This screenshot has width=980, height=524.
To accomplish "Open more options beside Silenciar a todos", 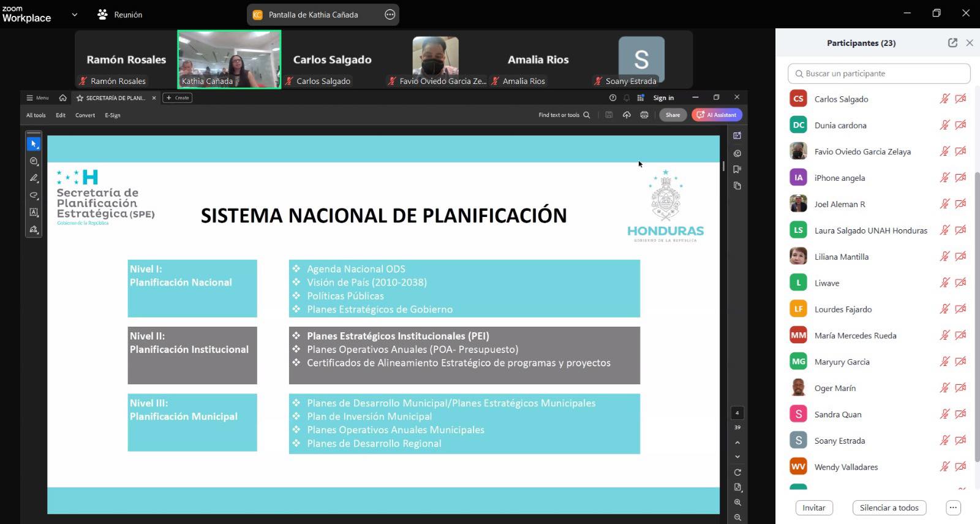I will pyautogui.click(x=952, y=507).
